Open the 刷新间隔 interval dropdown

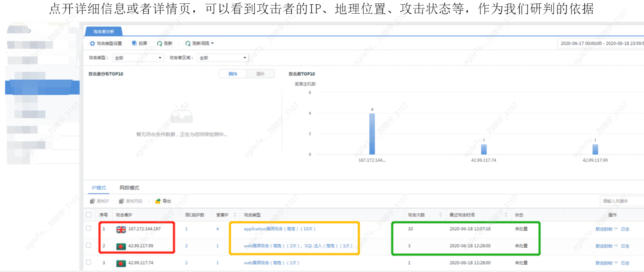pos(200,43)
